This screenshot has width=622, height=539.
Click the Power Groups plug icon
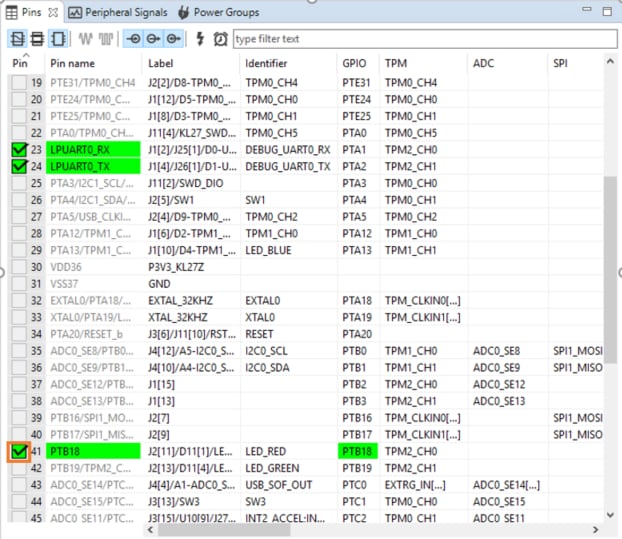(183, 12)
